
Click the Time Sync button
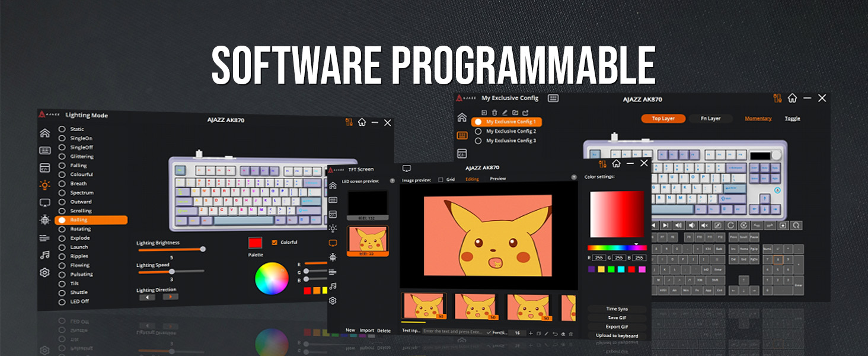pyautogui.click(x=617, y=309)
